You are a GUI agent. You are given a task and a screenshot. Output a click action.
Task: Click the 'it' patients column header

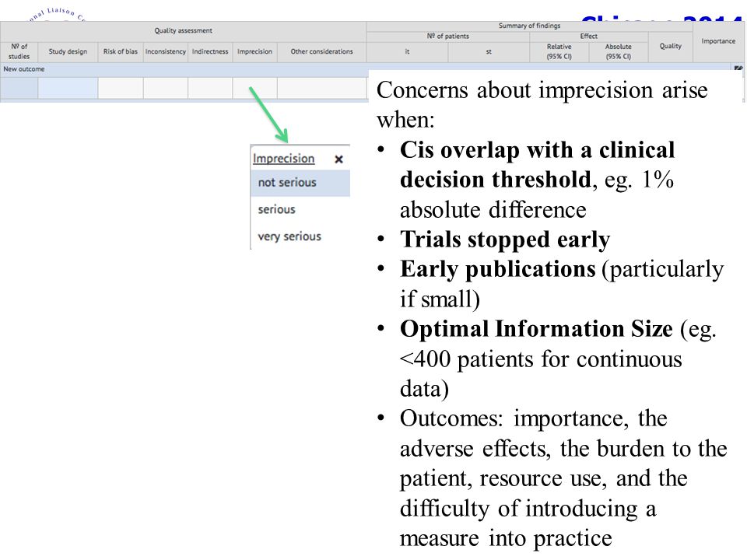[x=407, y=51]
